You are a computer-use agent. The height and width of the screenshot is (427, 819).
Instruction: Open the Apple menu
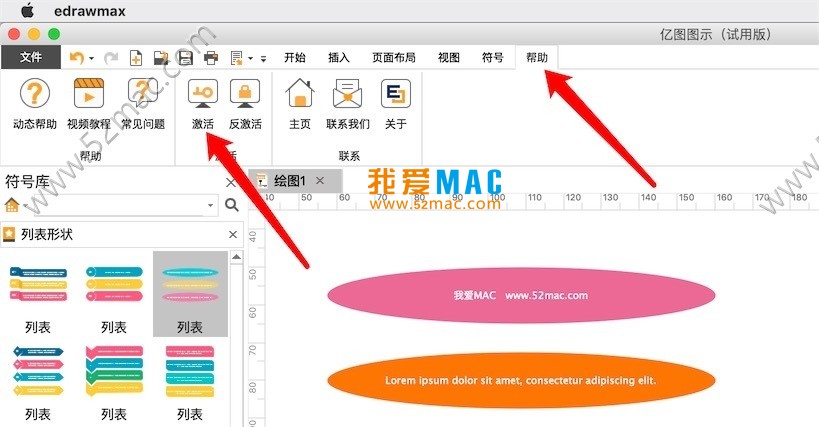coord(27,10)
